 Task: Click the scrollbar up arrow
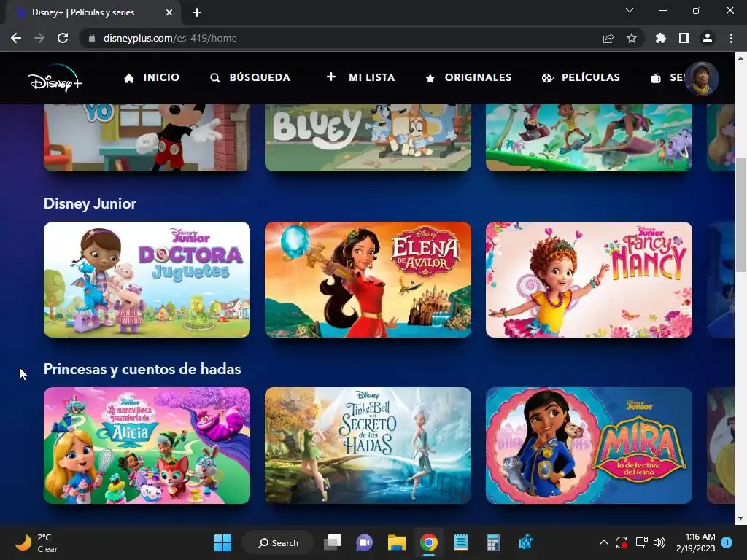(740, 58)
